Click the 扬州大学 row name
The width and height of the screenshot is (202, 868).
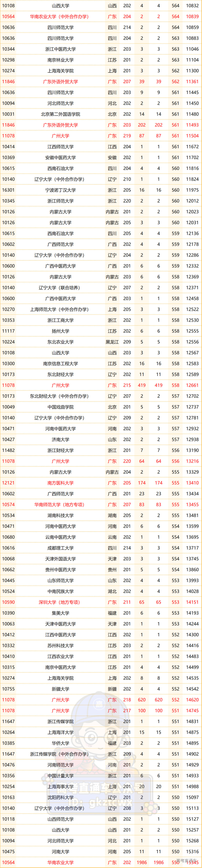(x=60, y=331)
